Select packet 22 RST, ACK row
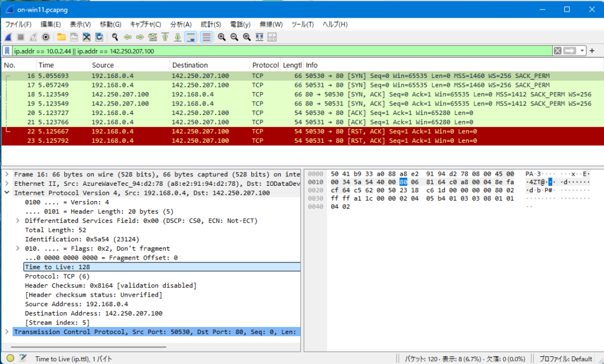Viewport: 604px width, 364px height. (303, 132)
